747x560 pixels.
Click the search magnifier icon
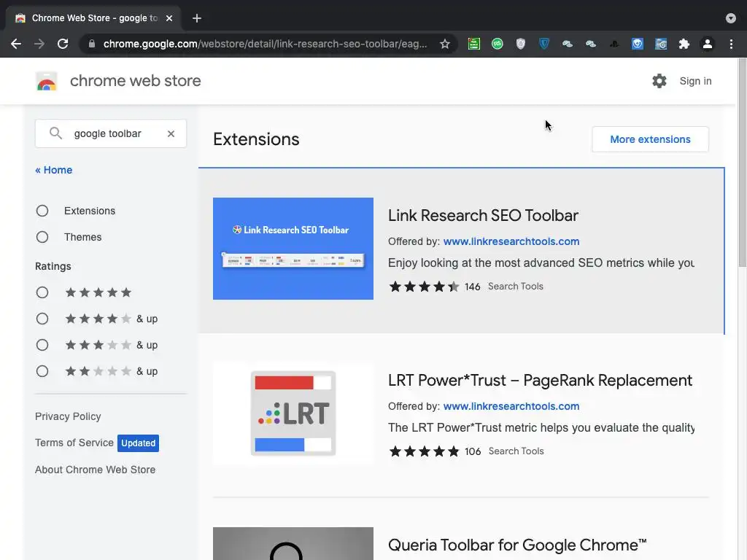[55, 133]
